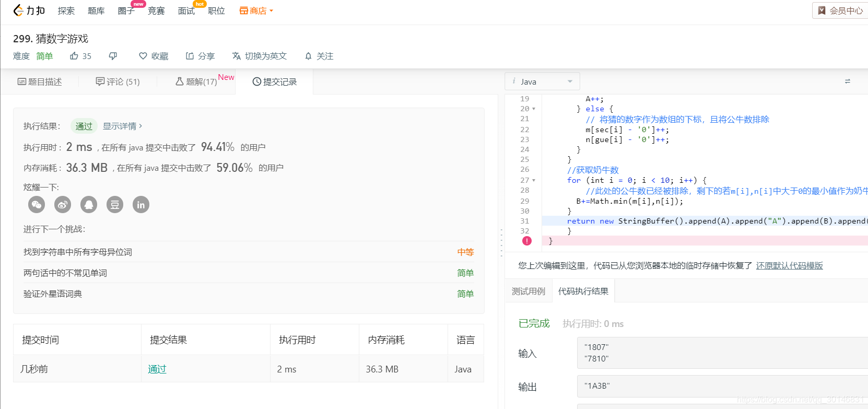
Task: Switch to the 题目描述 tab
Action: click(40, 82)
